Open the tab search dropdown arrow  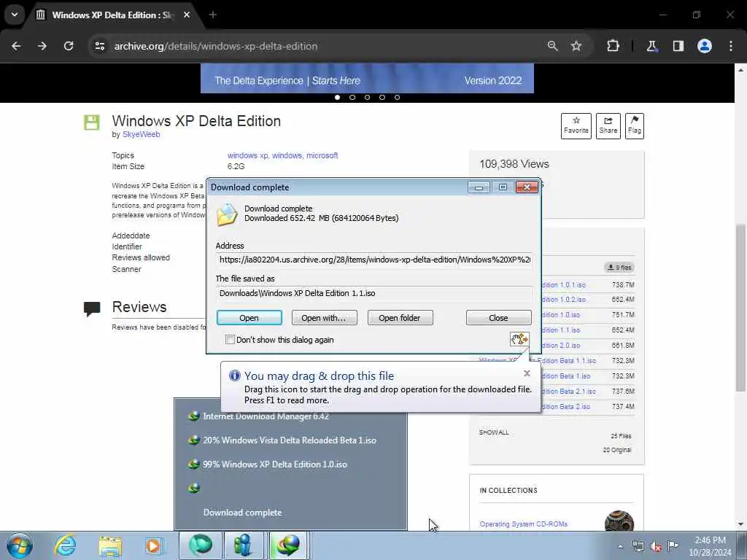tap(15, 15)
